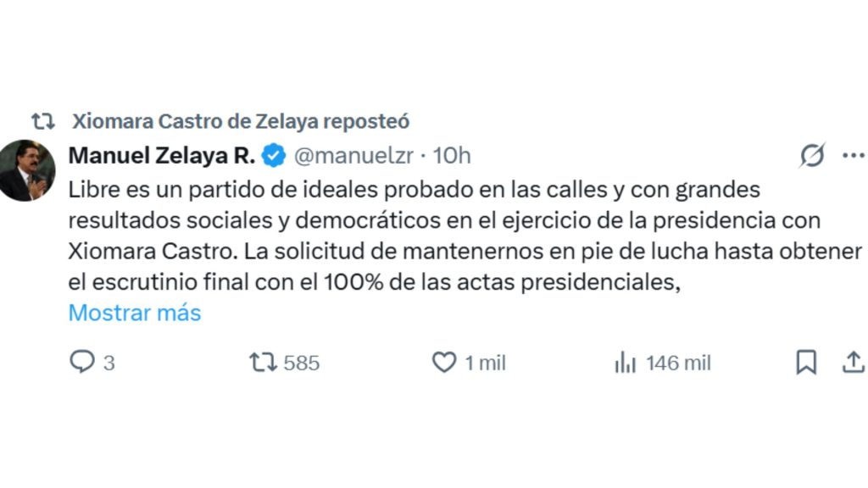Open the share icon on the tweet

(x=854, y=363)
